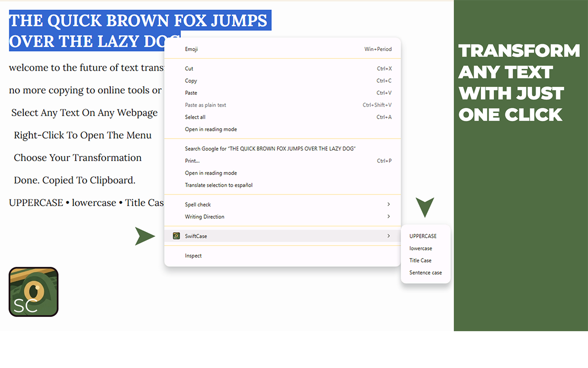Click the line starting 'UPPERCASE • lowercase'
The width and height of the screenshot is (588, 368).
point(86,203)
